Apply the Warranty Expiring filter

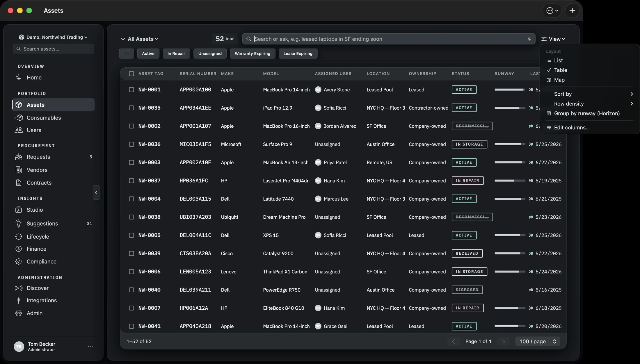pos(253,53)
